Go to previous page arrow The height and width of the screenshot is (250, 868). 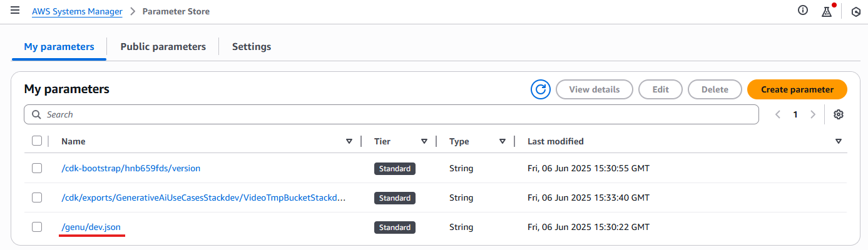coord(778,114)
